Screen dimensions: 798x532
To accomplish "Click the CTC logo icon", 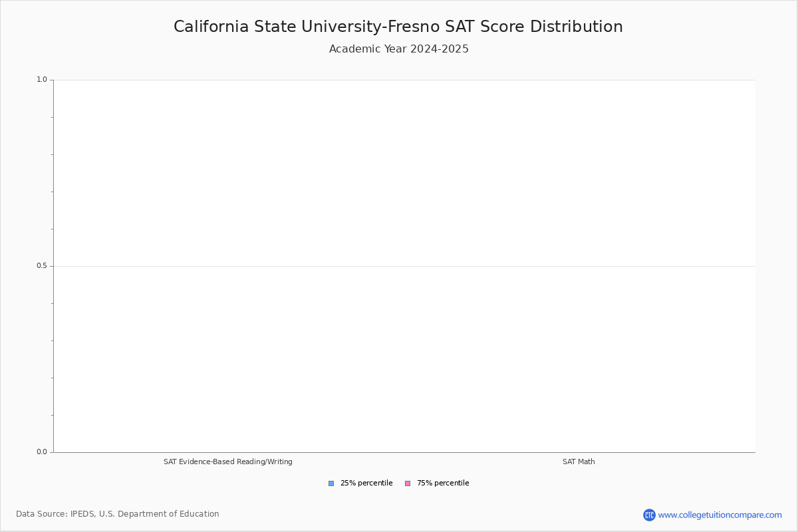I will [649, 515].
